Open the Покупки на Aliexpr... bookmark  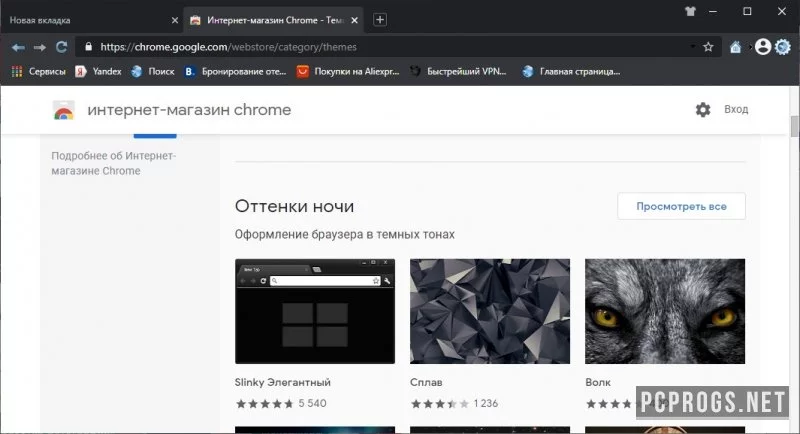tap(348, 71)
